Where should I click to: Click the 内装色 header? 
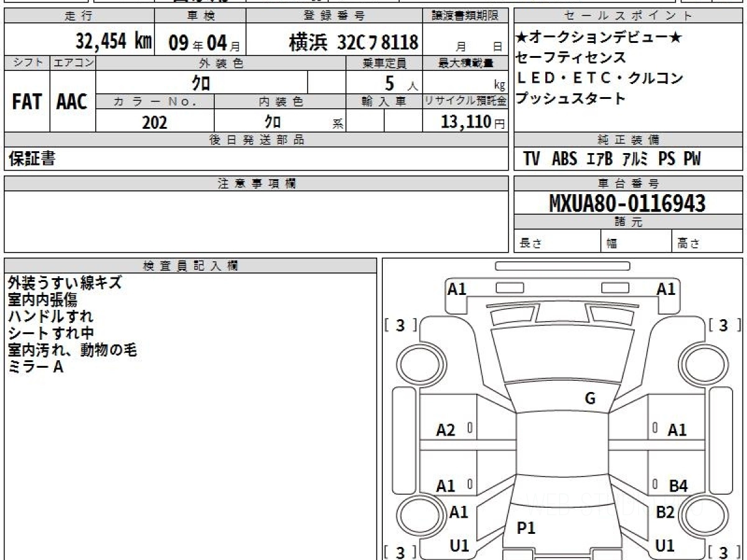(280, 101)
